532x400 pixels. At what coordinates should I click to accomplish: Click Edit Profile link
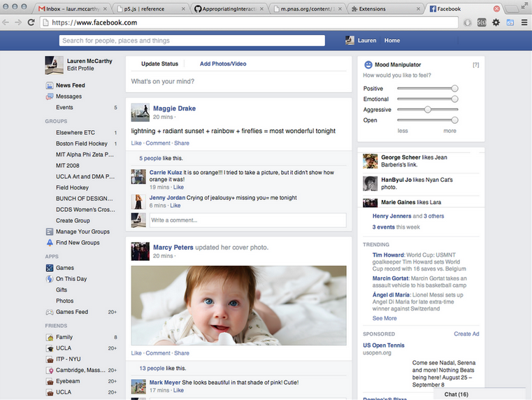(x=80, y=69)
